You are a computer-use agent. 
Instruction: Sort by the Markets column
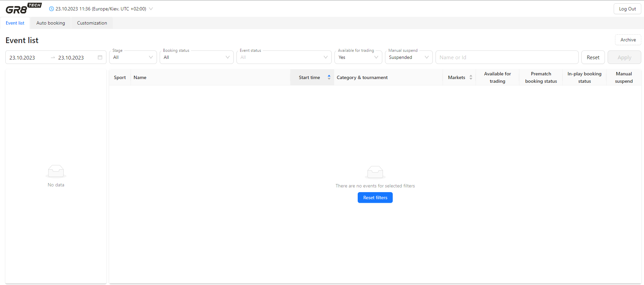pyautogui.click(x=459, y=77)
